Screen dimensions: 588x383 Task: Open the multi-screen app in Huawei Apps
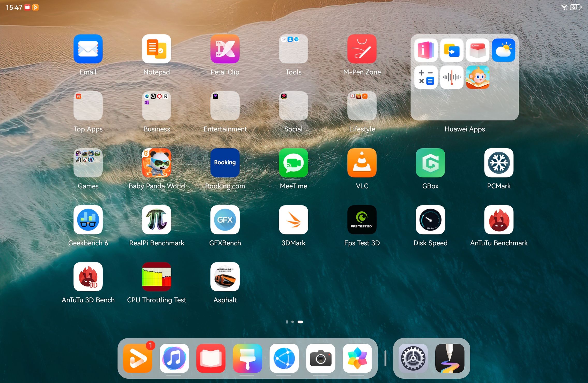coord(452,50)
